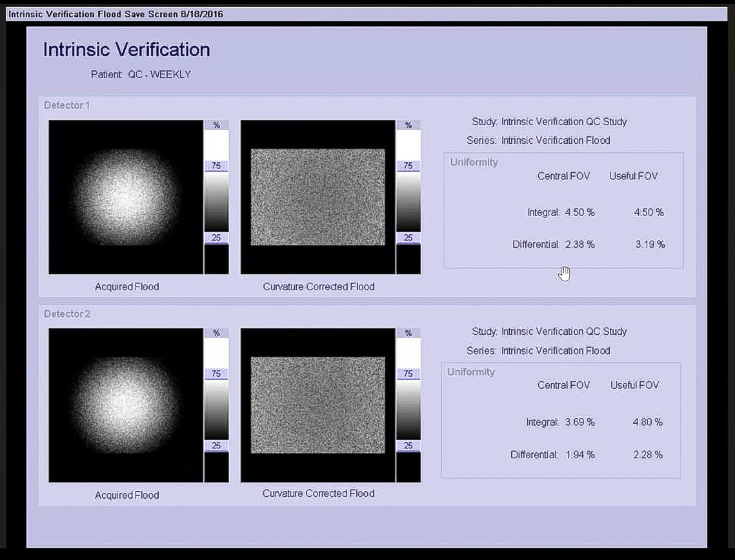Select the Detector 2 Curvature Corrected Flood image

(x=317, y=405)
